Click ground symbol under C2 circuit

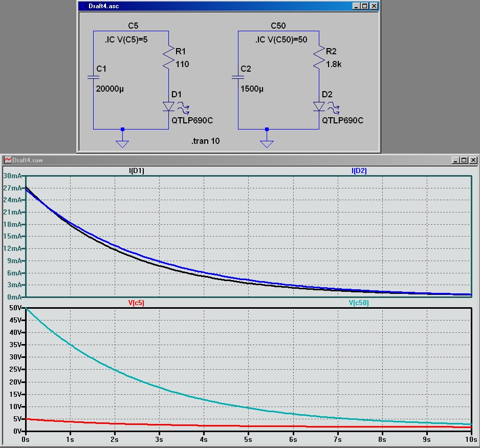(x=267, y=144)
